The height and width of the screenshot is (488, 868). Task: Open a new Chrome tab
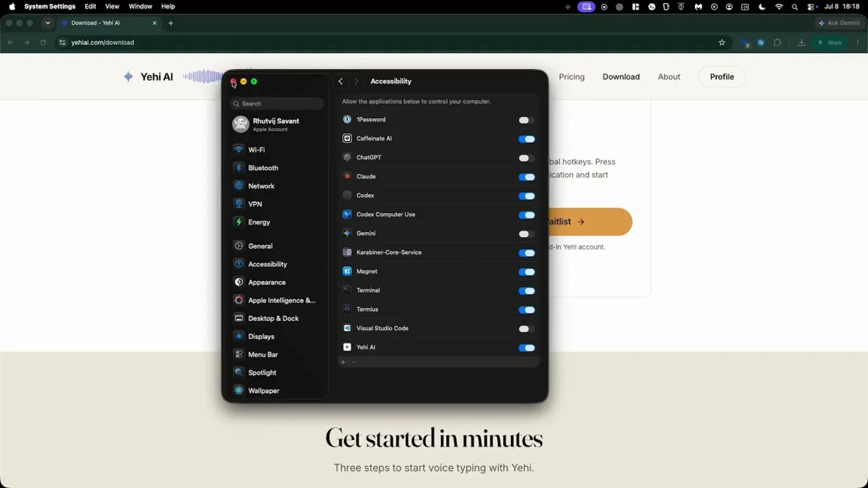point(171,23)
